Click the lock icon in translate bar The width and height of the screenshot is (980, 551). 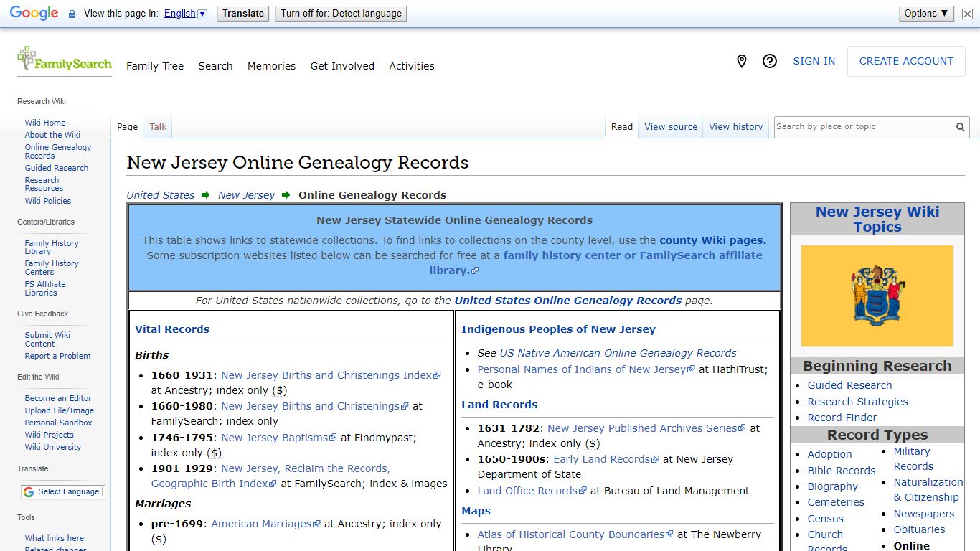pyautogui.click(x=72, y=14)
